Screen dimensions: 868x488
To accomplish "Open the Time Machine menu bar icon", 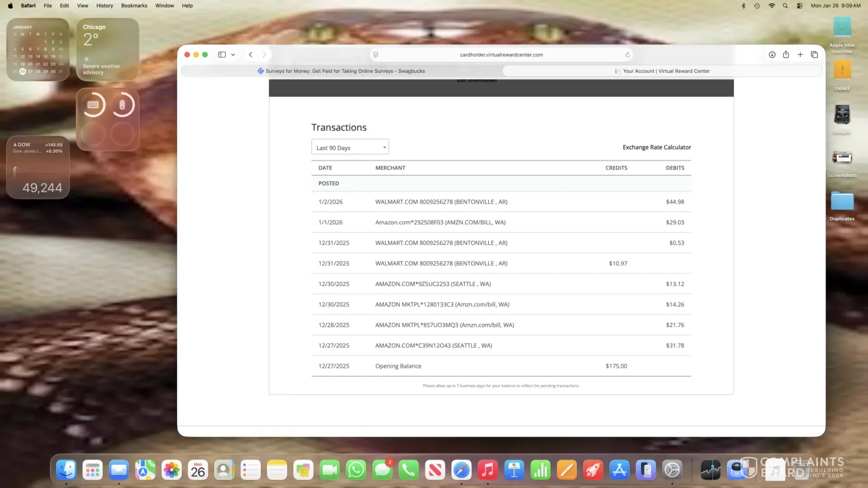I will pos(757,6).
